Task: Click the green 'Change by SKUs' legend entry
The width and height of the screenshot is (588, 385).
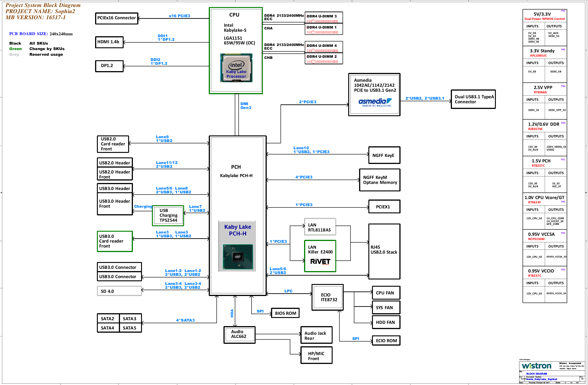Action: coord(47,49)
